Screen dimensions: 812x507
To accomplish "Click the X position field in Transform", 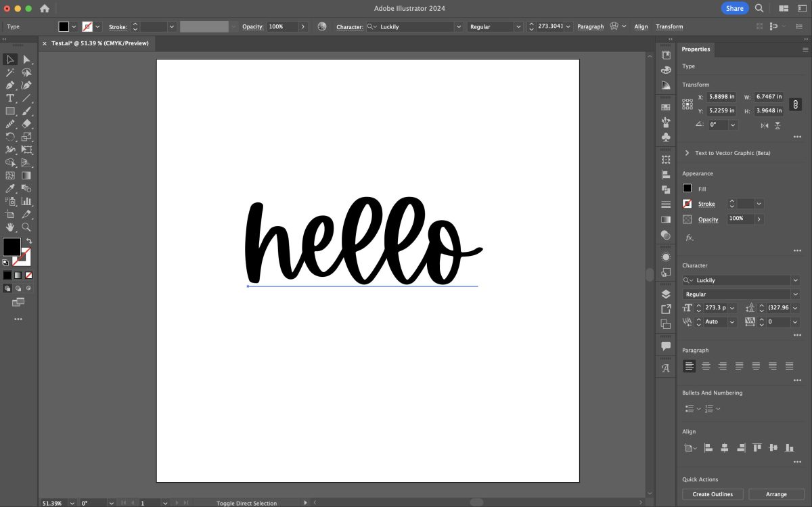I will [x=722, y=97].
